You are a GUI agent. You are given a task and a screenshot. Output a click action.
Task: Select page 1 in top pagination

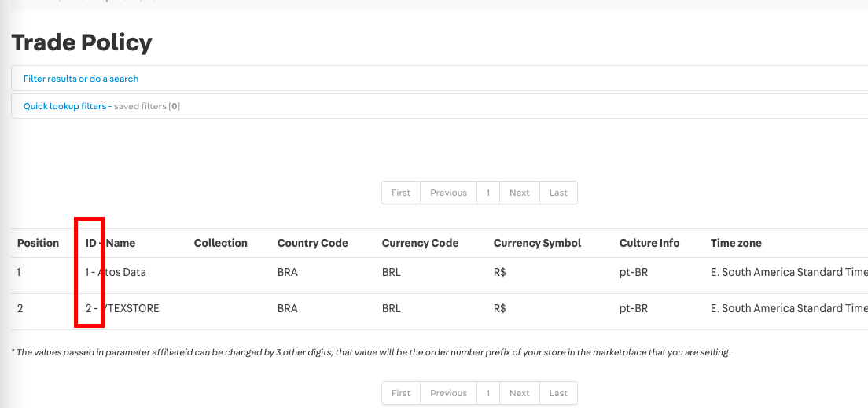pos(488,193)
